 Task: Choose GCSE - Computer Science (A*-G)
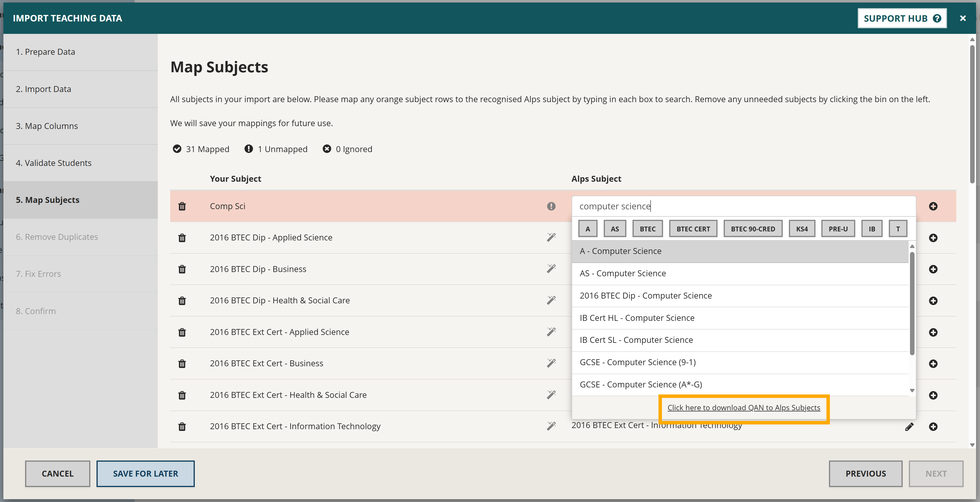tap(740, 385)
